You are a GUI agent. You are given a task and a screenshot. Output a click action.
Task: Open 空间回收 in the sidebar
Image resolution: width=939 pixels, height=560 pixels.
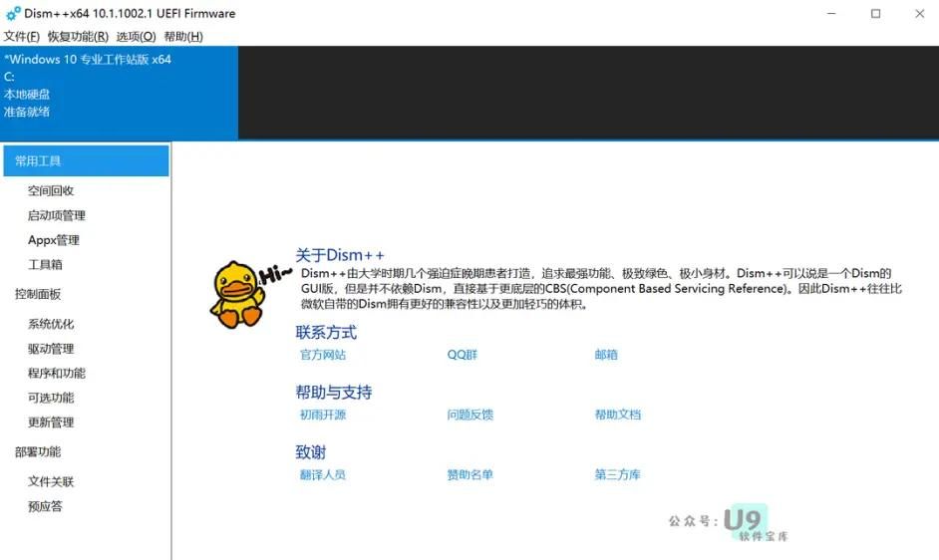pyautogui.click(x=51, y=191)
